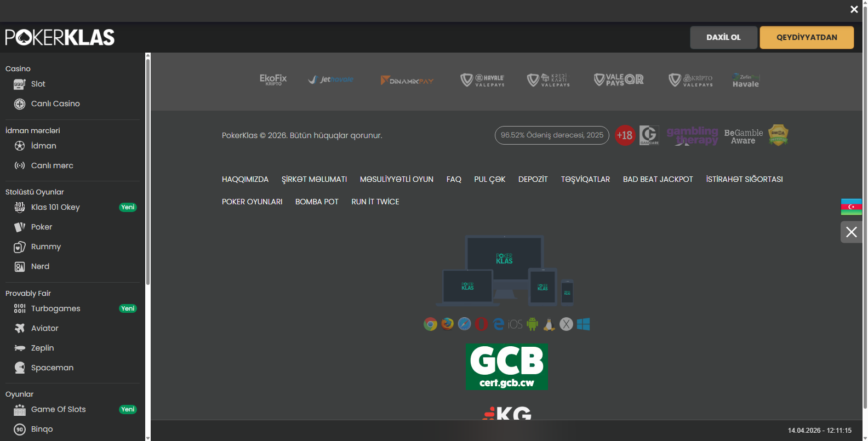Open RUN İT TWİCE footer link
This screenshot has height=441, width=868.
tap(375, 202)
